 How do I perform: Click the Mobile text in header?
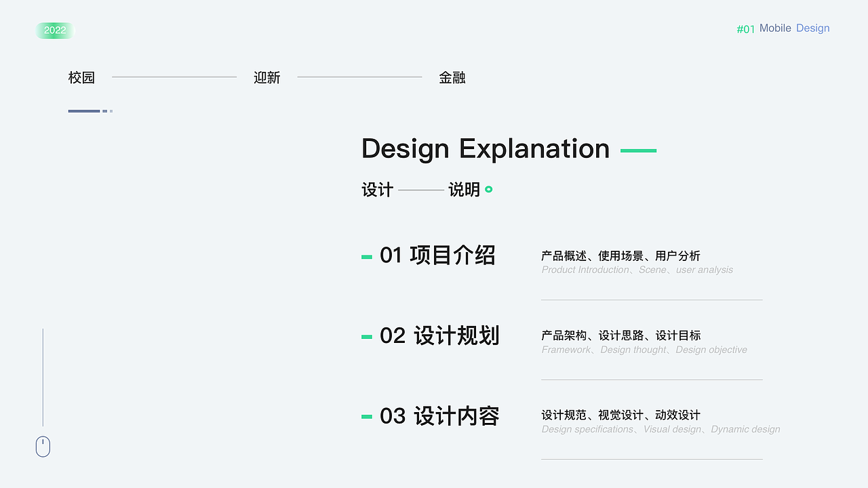pyautogui.click(x=775, y=28)
